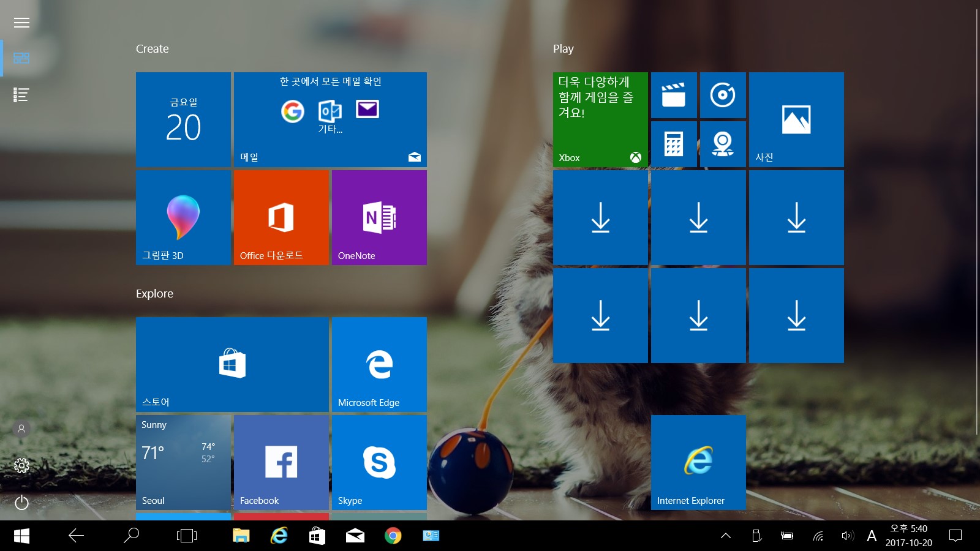Open Internet Explorer from taskbar
The image size is (980, 551).
[x=279, y=536]
